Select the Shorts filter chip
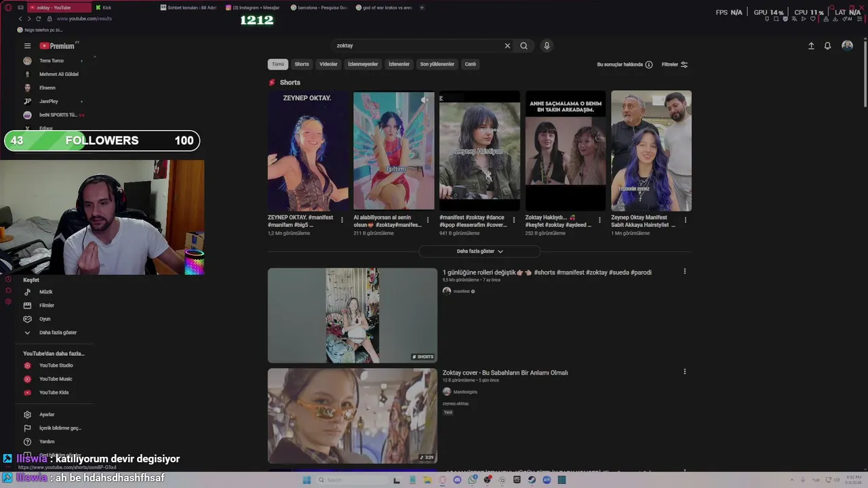868x488 pixels. point(302,64)
